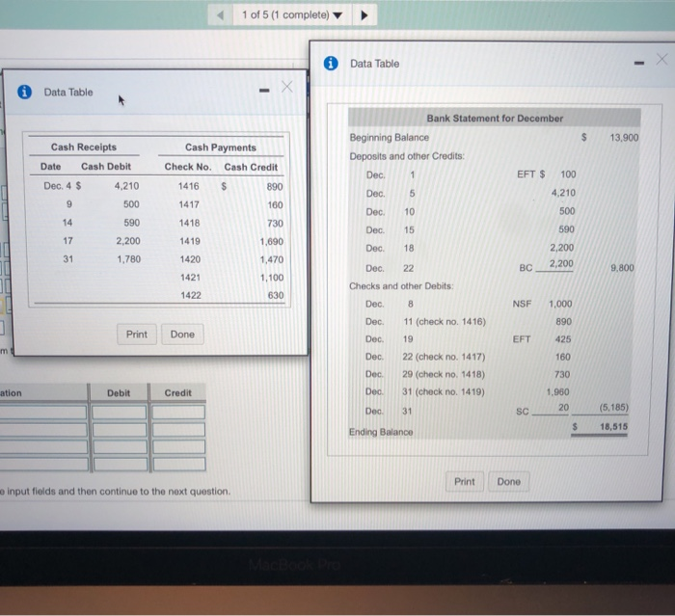Click bank statement amount 1,960

click(557, 392)
